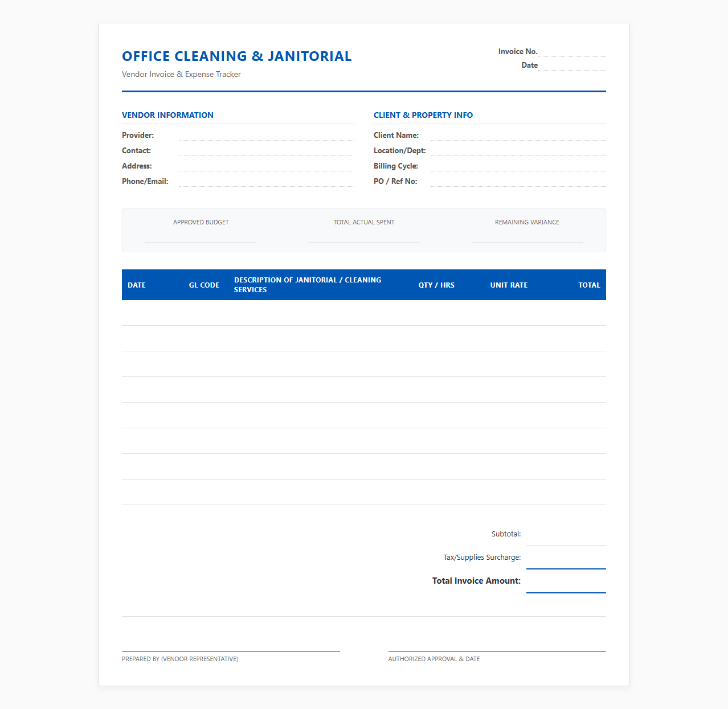Select the Location/Dept field
The width and height of the screenshot is (728, 709).
pos(518,150)
